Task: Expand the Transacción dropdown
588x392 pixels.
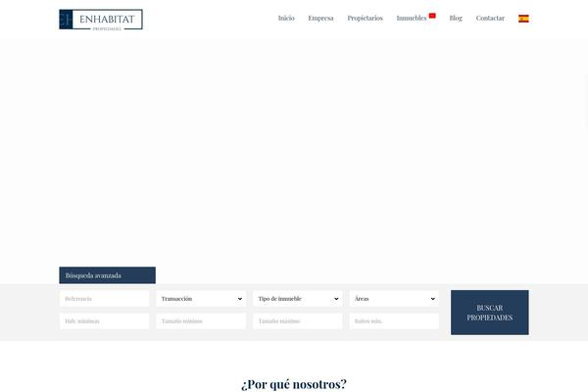Action: click(x=201, y=299)
